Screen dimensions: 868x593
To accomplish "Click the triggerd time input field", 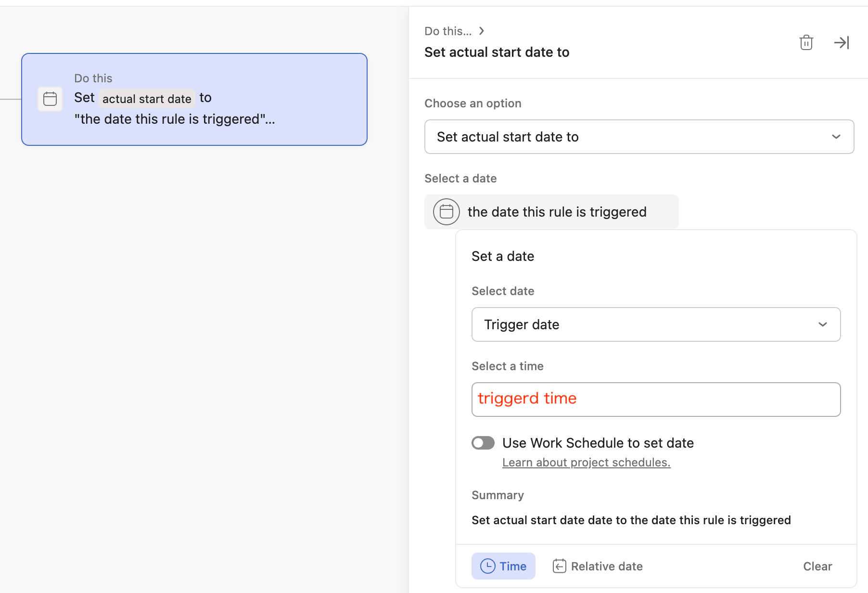I will tap(655, 400).
